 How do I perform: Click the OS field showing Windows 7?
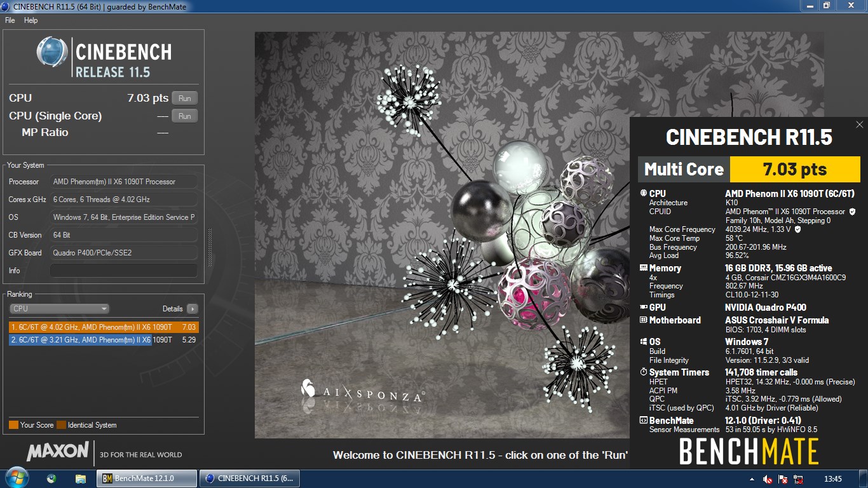coord(124,217)
